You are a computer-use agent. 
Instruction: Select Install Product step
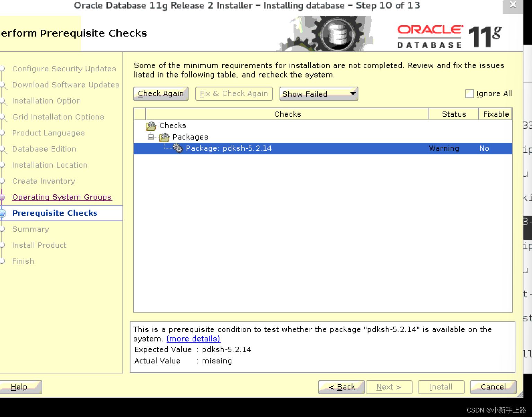point(39,245)
